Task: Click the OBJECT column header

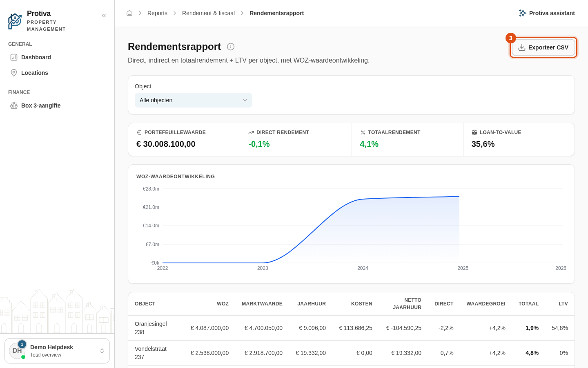Action: click(145, 304)
